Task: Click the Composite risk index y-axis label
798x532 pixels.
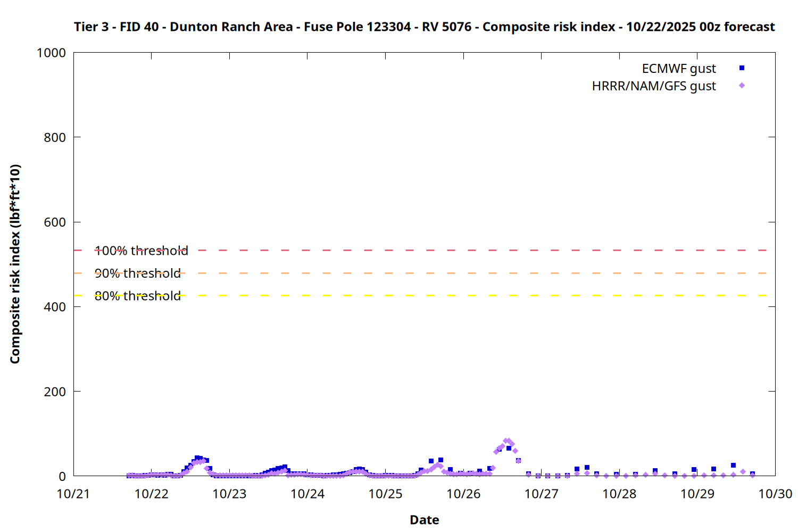Action: pos(15,264)
